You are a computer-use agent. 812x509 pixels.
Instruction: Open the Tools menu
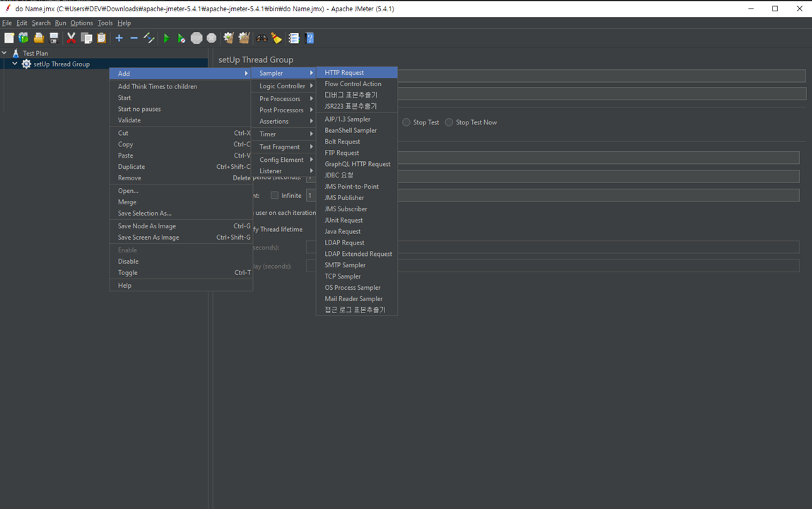105,23
